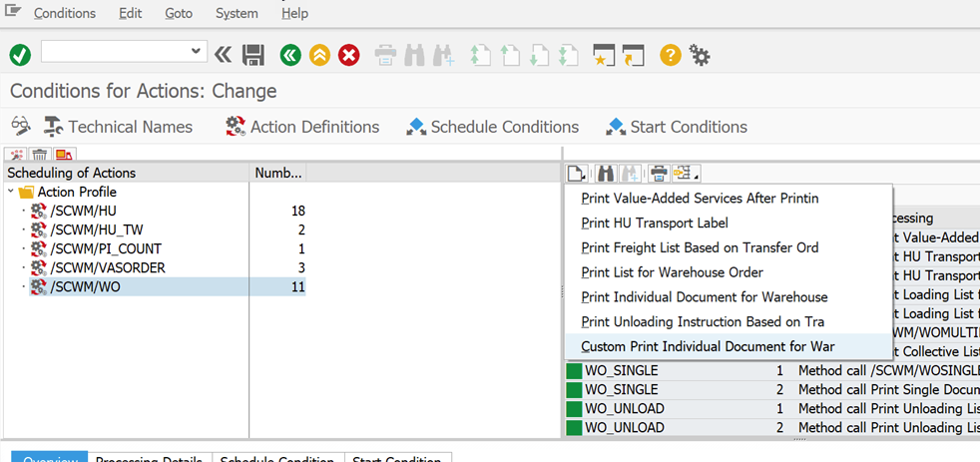Go to the previous page icon
Viewport: 980px width, 462px height.
tap(511, 55)
